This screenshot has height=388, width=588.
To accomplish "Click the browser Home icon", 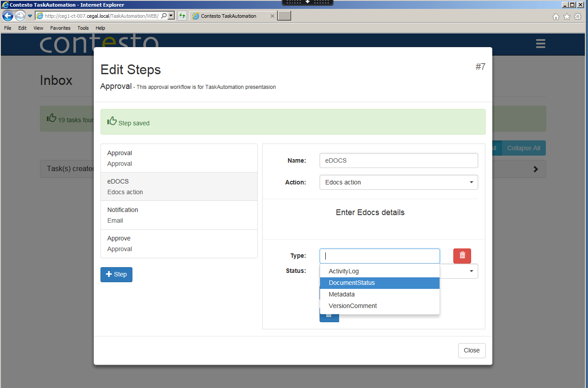I will [556, 16].
